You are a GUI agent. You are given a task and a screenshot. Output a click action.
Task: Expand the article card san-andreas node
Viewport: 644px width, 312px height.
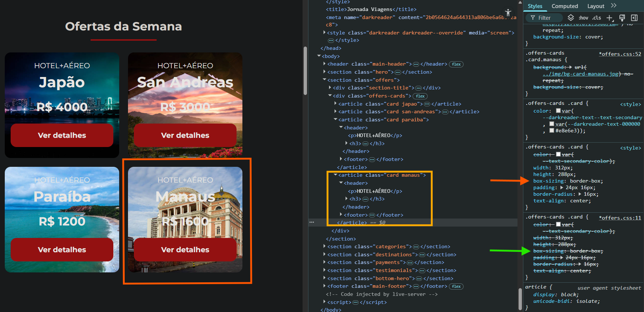pyautogui.click(x=336, y=111)
